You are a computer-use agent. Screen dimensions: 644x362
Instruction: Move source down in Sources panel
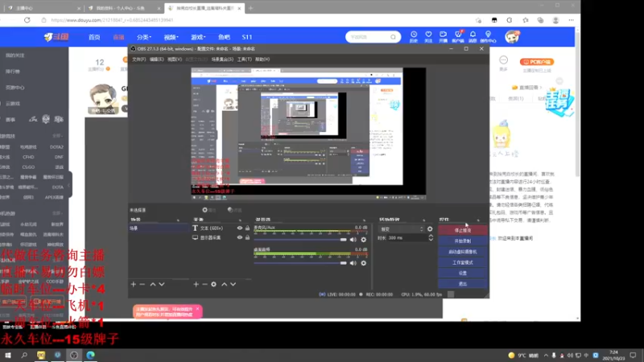(233, 284)
